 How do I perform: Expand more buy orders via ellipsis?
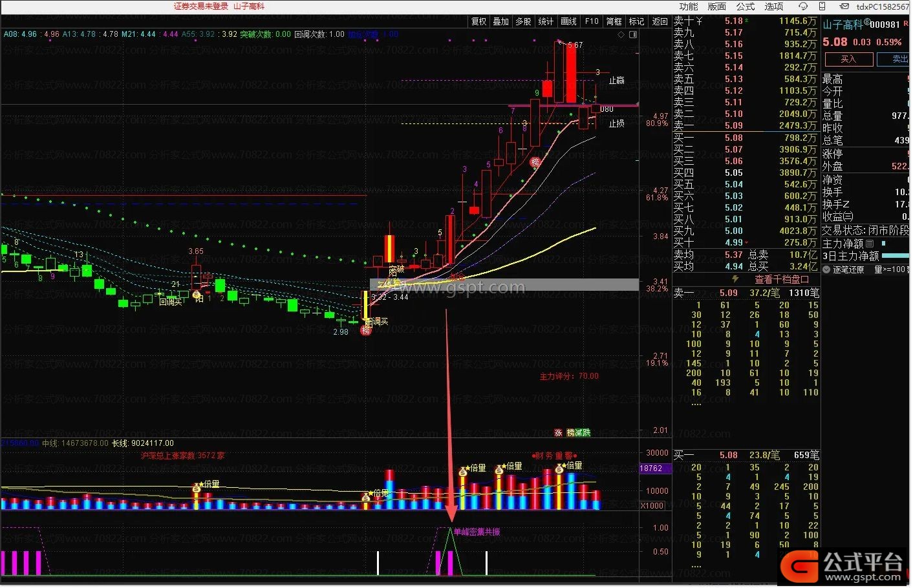[696, 566]
